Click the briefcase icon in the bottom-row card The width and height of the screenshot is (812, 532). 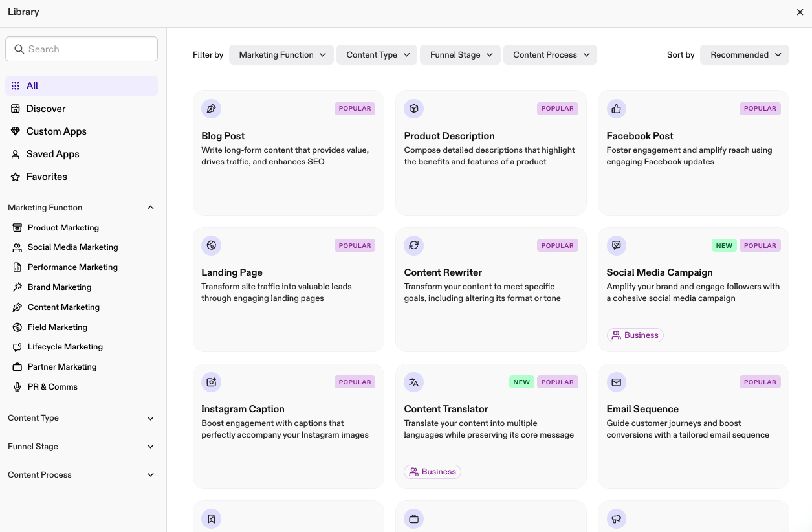414,518
